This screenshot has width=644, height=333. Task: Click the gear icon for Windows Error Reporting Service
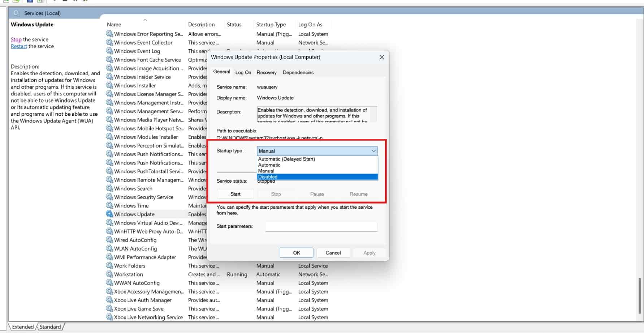pyautogui.click(x=109, y=34)
